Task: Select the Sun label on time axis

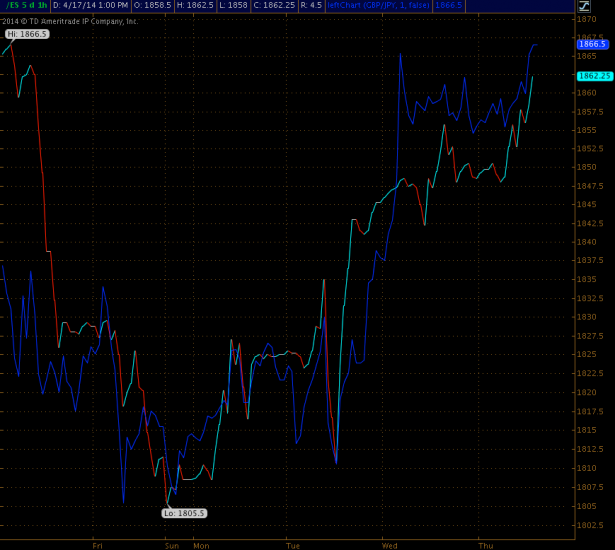Action: point(172,546)
